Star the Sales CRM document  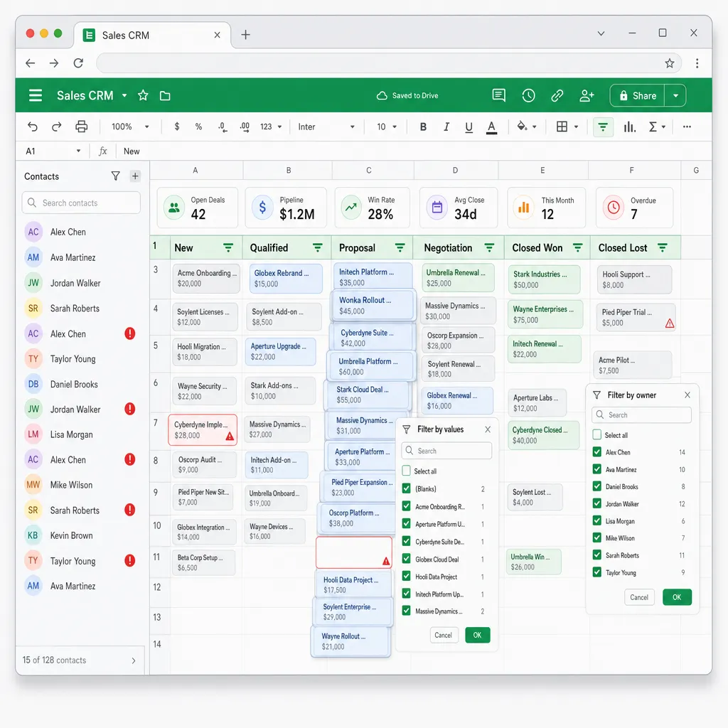tap(143, 96)
